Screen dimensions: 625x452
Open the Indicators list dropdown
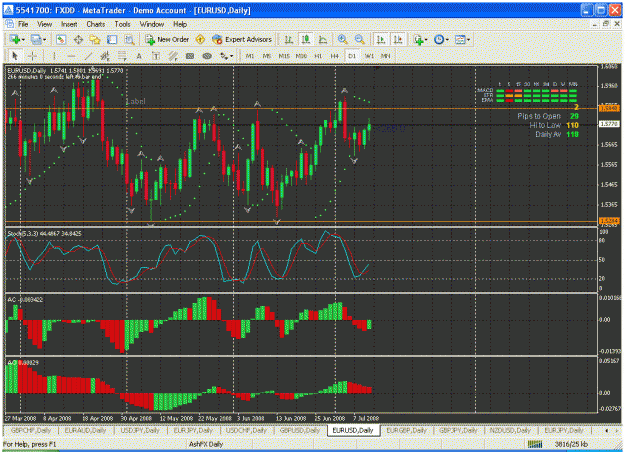coord(421,39)
